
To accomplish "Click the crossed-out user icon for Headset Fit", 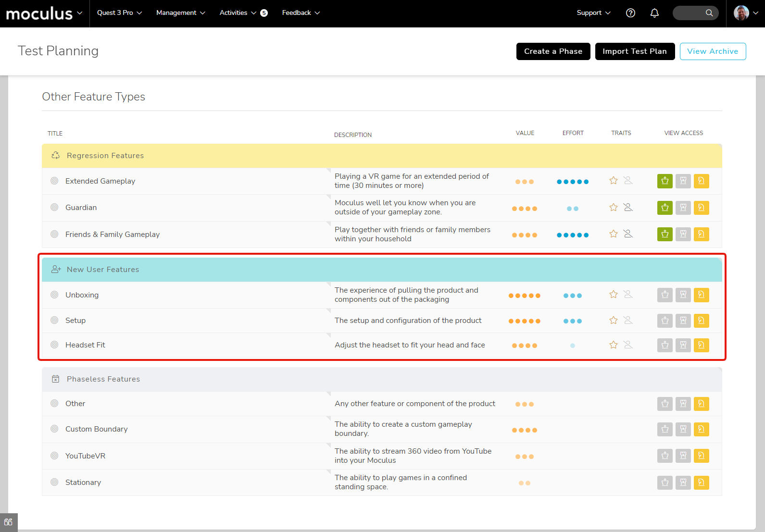I will (628, 345).
